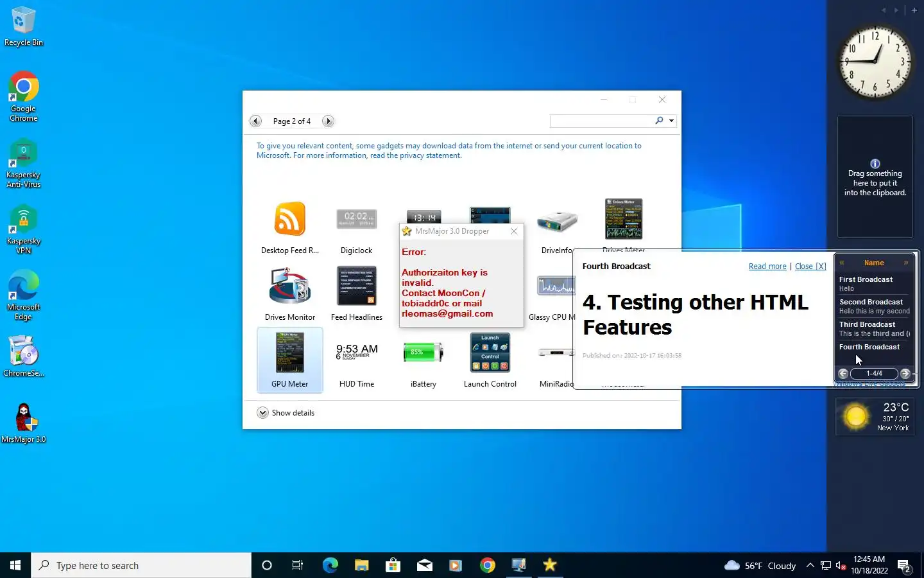Select Third Broadcast in feed gadget
The image size is (924, 578).
[x=874, y=329]
